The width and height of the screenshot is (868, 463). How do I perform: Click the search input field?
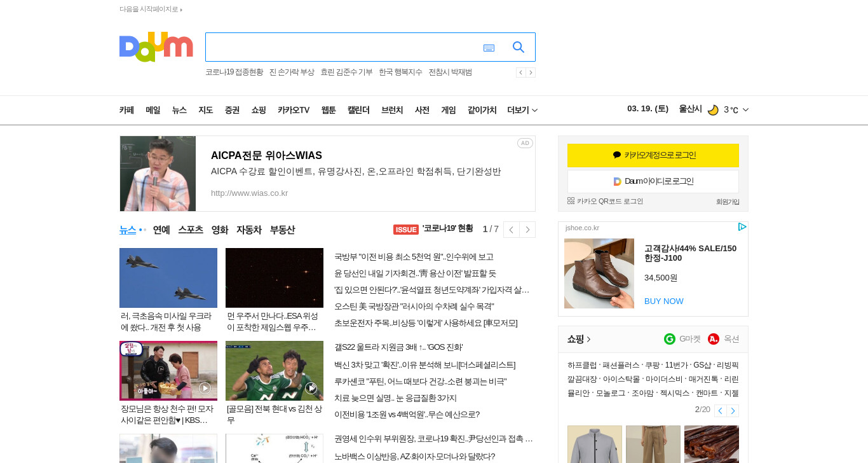(x=343, y=47)
